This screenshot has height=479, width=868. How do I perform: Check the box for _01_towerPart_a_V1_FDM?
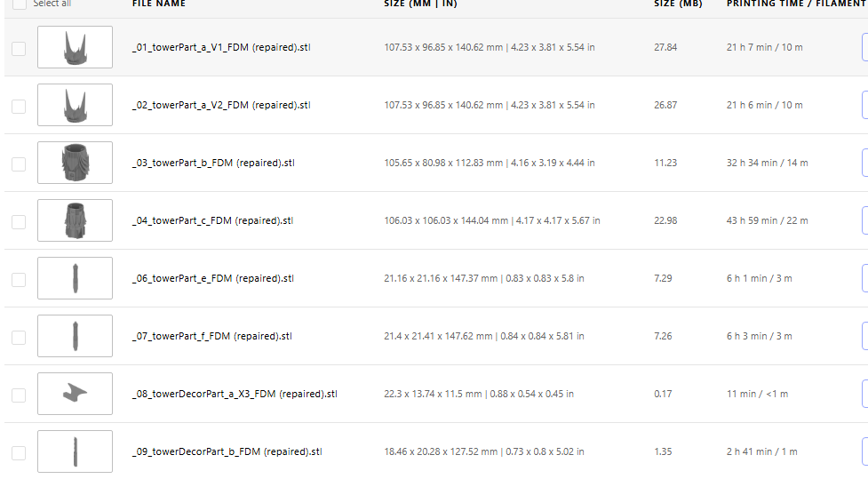pyautogui.click(x=19, y=48)
